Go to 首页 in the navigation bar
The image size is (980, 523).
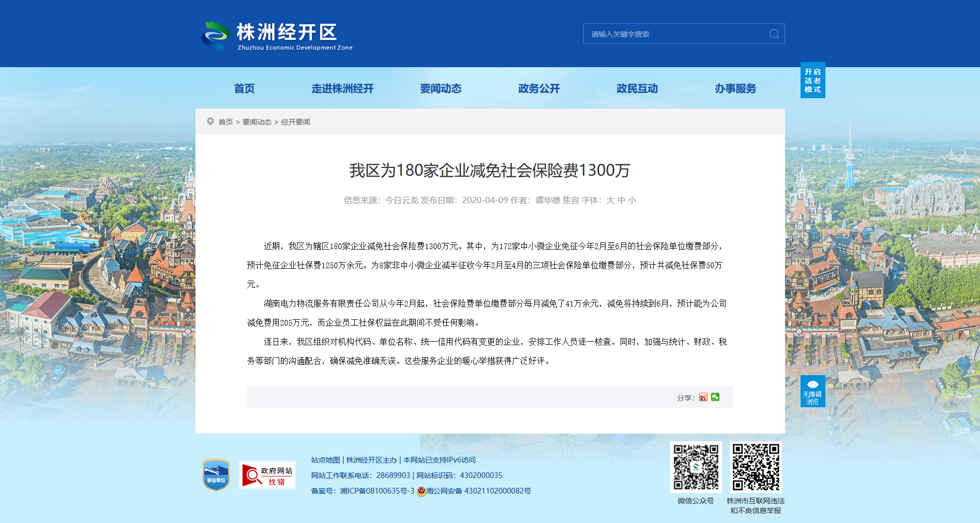pos(244,88)
